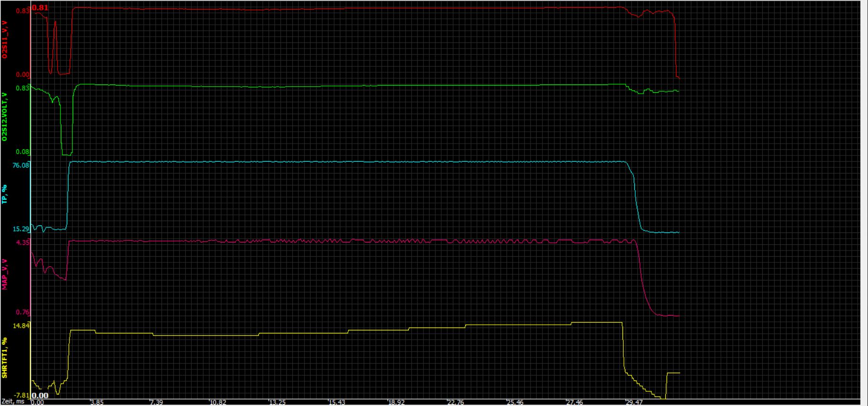Select the 29.47 time axis marker

pos(634,402)
